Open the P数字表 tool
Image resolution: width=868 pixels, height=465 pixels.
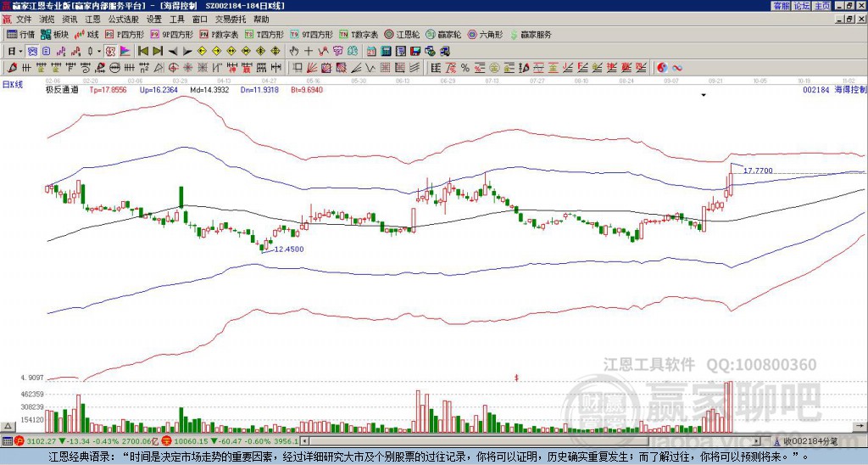(x=219, y=34)
